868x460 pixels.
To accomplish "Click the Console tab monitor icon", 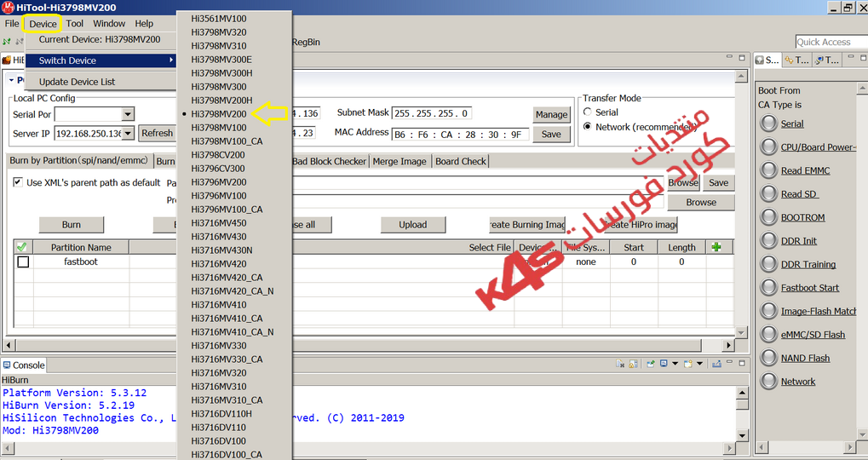I will pos(7,365).
